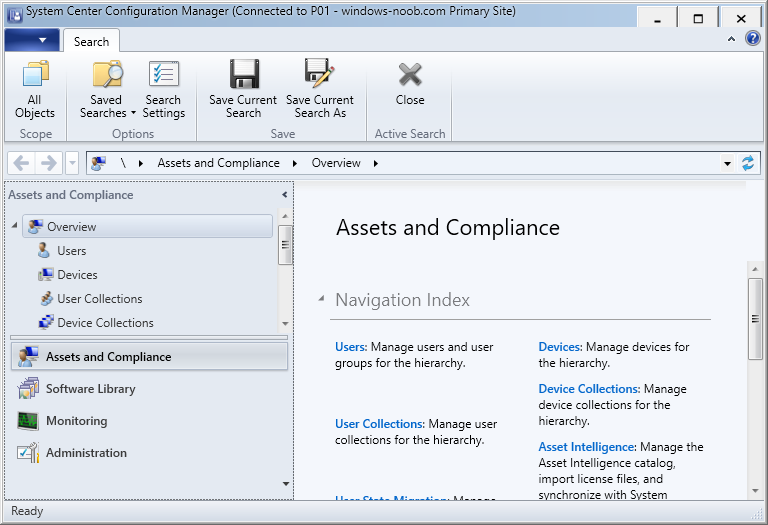768x525 pixels.
Task: Select the Users node in the tree
Action: 72,251
